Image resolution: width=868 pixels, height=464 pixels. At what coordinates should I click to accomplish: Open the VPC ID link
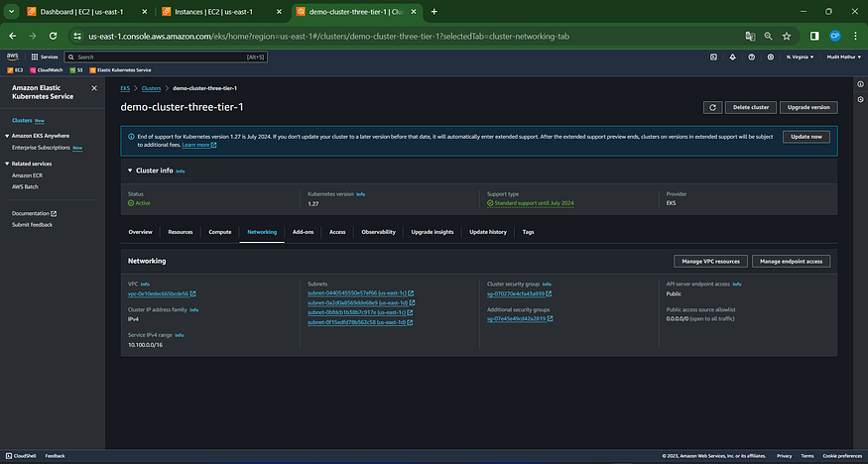pos(162,294)
